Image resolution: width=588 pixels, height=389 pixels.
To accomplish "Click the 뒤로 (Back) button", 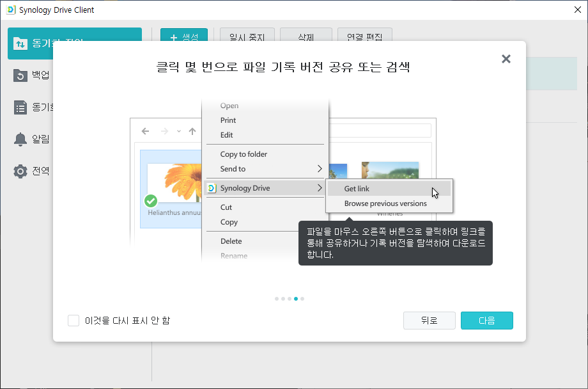I will (x=429, y=321).
